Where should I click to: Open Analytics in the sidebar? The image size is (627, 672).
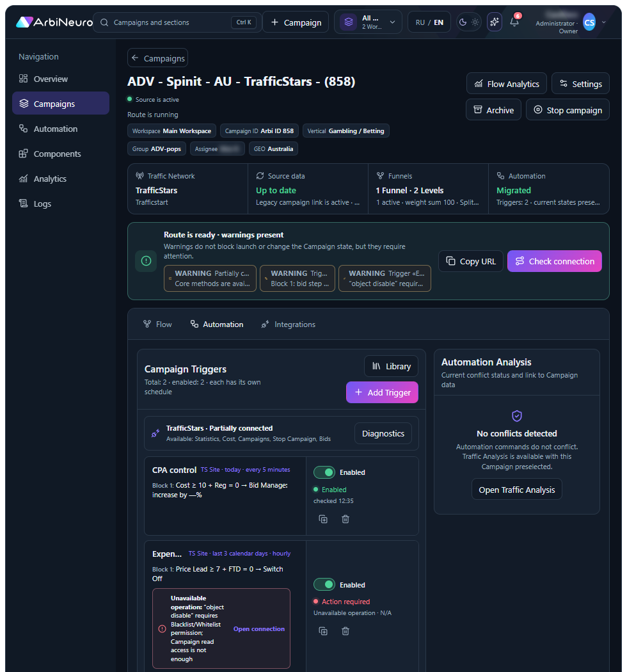[60, 179]
